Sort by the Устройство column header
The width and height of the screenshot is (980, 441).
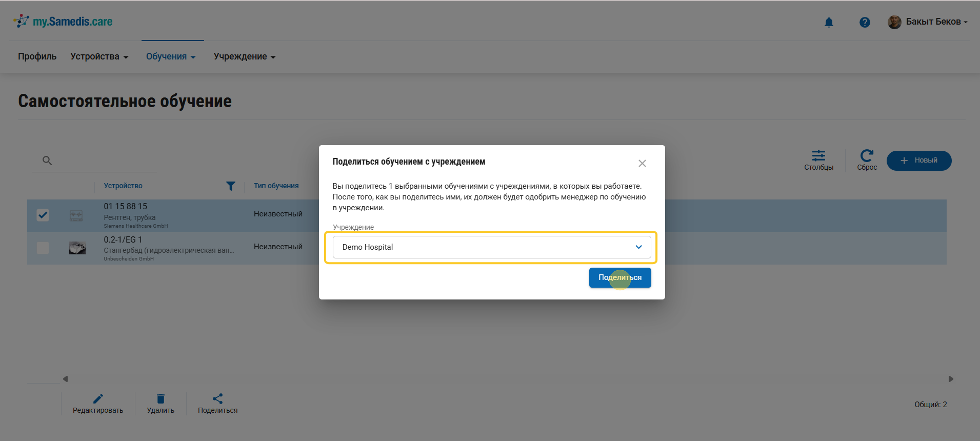click(x=123, y=186)
